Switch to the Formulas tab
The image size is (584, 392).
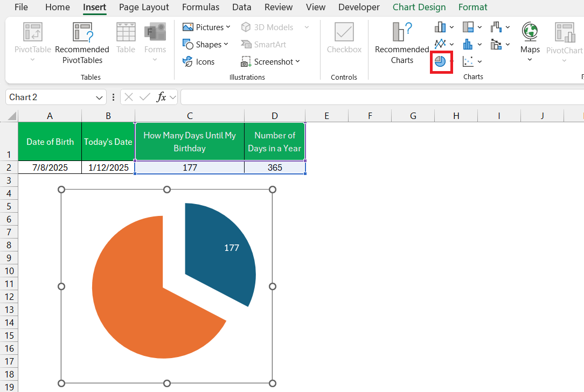[200, 7]
